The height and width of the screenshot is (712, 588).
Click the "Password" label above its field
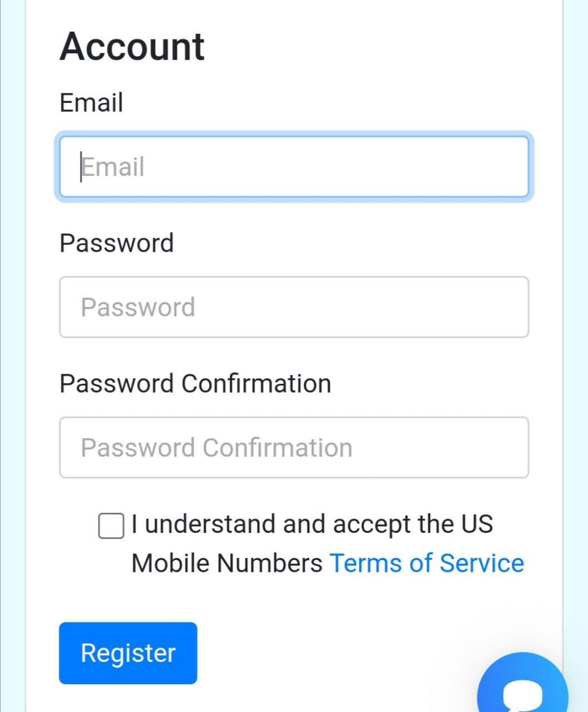117,243
